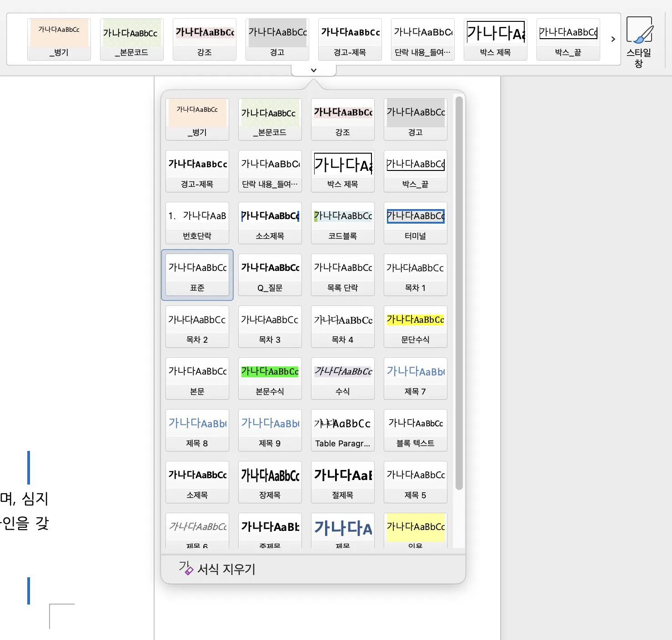Apply the _본문코드 style from the ribbon strip
This screenshot has width=672, height=640.
(x=132, y=40)
